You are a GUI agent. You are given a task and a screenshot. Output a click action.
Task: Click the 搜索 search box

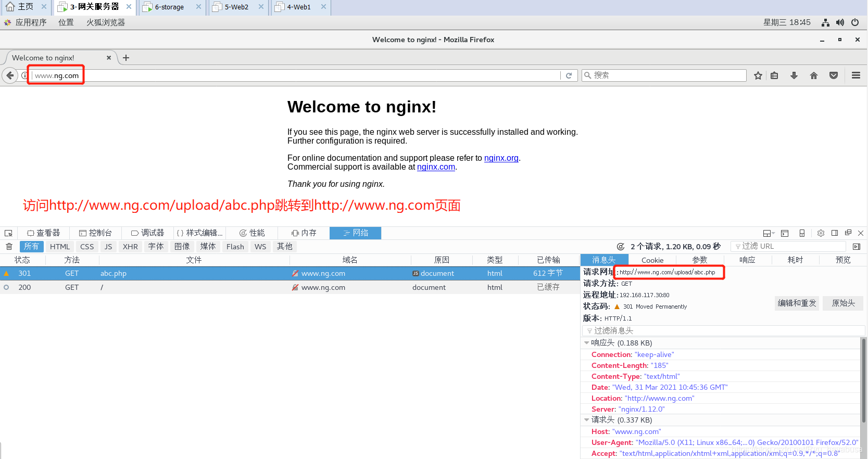click(664, 75)
